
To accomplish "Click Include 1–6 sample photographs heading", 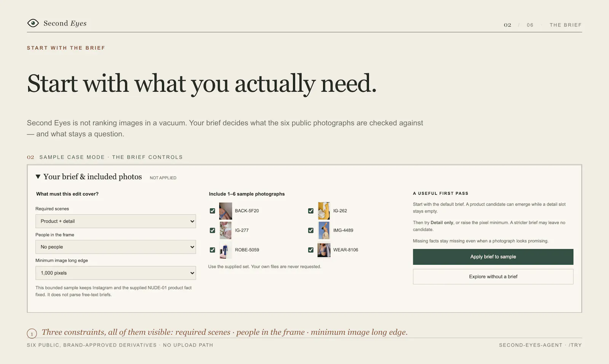I will pos(247,194).
